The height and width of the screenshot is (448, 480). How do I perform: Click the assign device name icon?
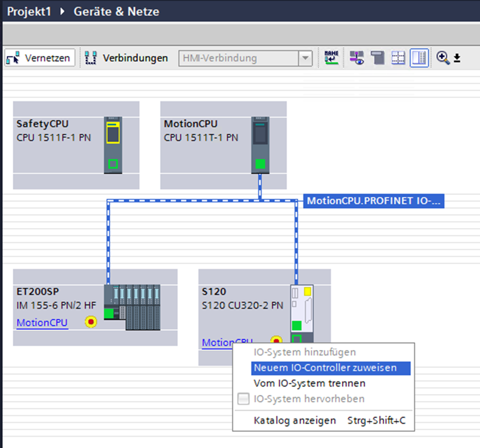tap(331, 58)
